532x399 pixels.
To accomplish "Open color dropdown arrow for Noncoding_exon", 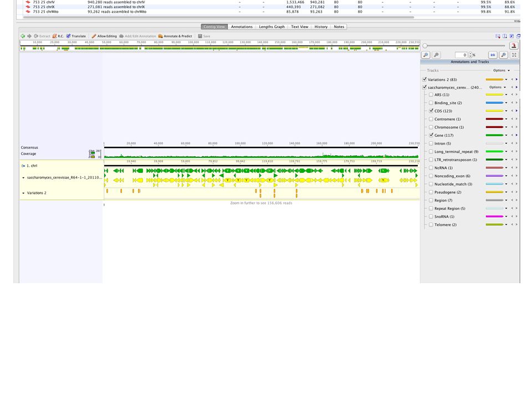I will 506,176.
